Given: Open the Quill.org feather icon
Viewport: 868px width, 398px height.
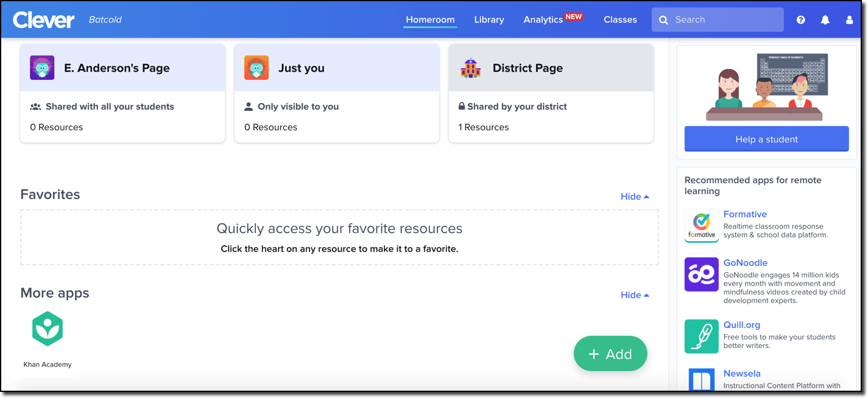Looking at the screenshot, I should pyautogui.click(x=702, y=337).
